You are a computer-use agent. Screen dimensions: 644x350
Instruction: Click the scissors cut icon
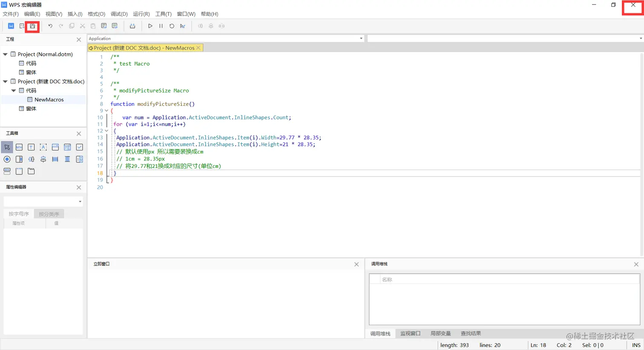[x=82, y=26]
